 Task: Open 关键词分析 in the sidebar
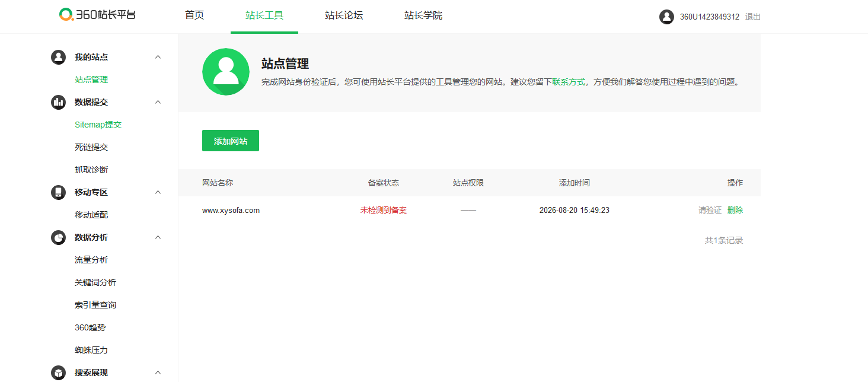coord(95,282)
